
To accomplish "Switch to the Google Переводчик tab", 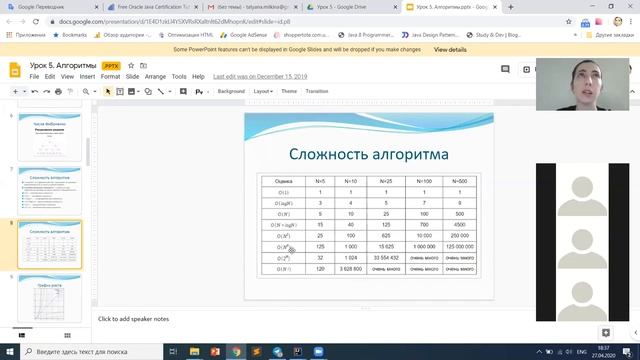I will tap(53, 7).
